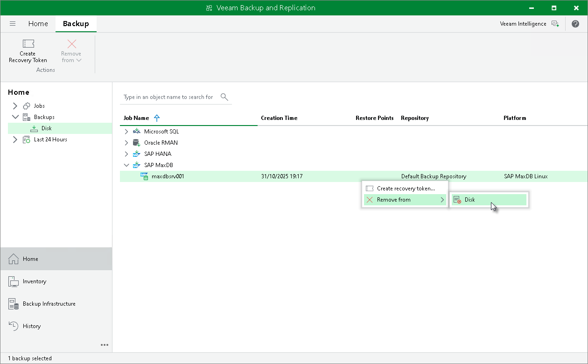Open the Home navigation view
588x364 pixels.
56,259
